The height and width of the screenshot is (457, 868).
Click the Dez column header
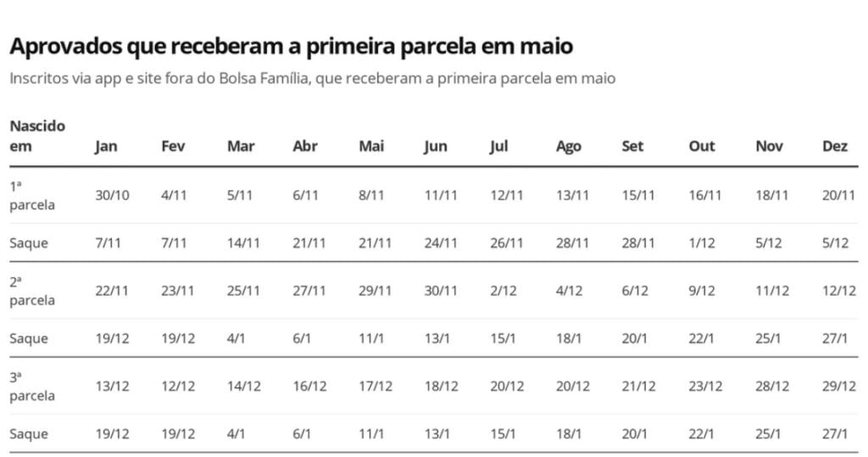(x=835, y=146)
